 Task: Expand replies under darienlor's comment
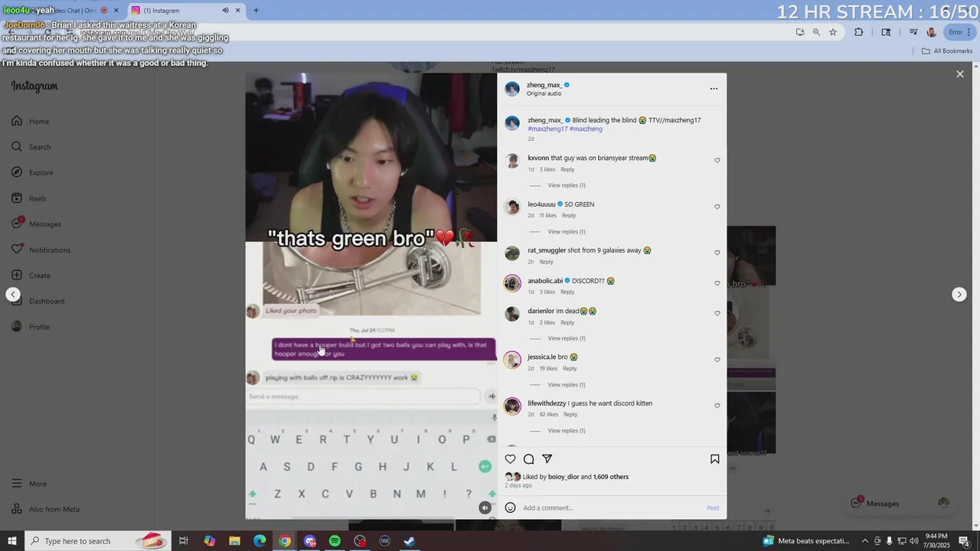click(567, 338)
